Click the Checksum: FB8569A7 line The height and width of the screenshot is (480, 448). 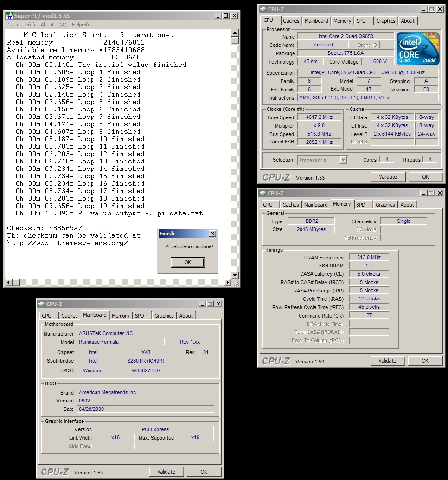[45, 228]
